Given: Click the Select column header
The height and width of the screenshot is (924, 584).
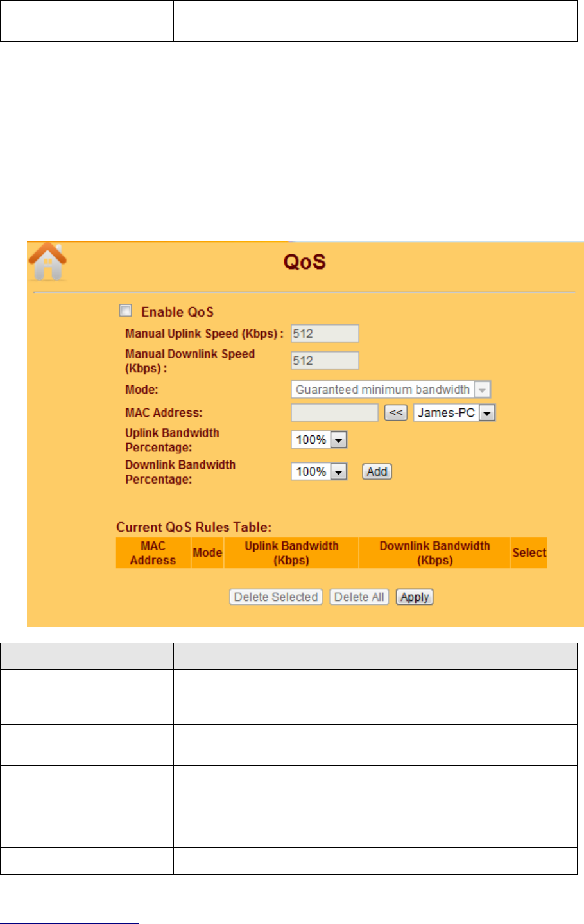Looking at the screenshot, I should [529, 553].
